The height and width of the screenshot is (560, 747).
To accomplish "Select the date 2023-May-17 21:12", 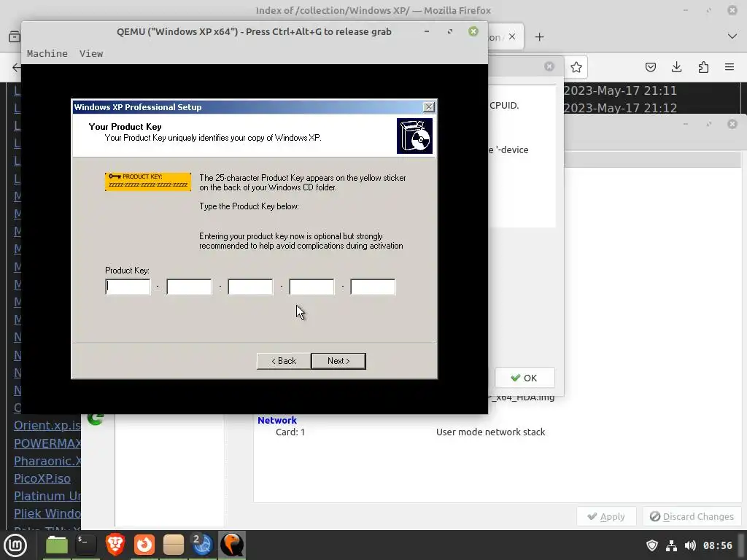I will 620,108.
